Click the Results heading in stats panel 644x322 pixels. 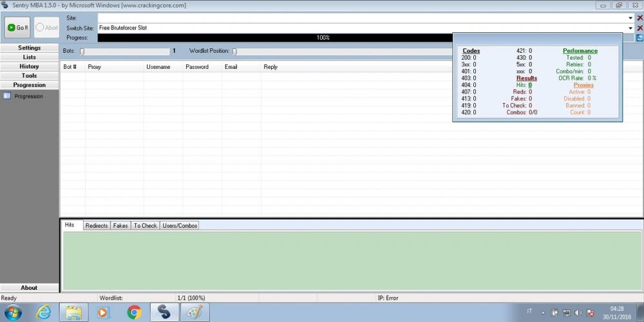[527, 78]
